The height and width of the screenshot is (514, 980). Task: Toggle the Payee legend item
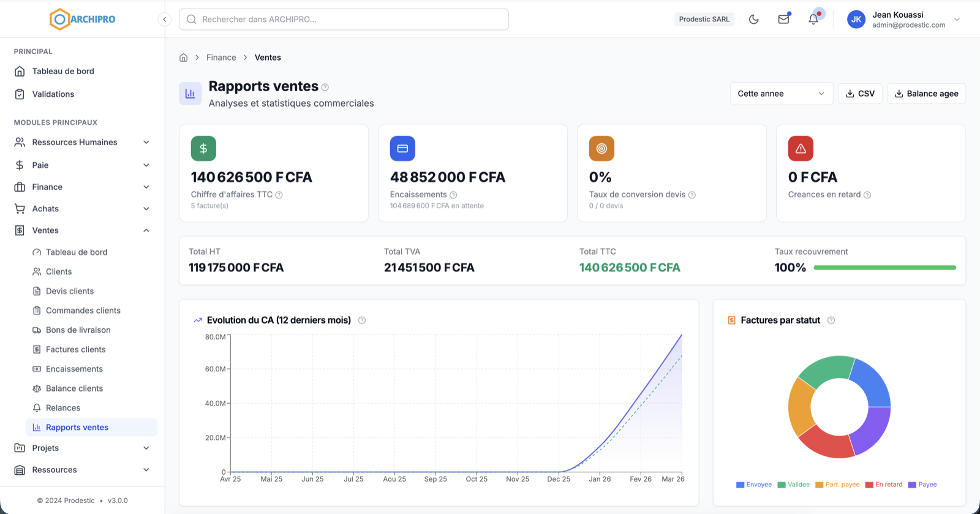pyautogui.click(x=922, y=485)
